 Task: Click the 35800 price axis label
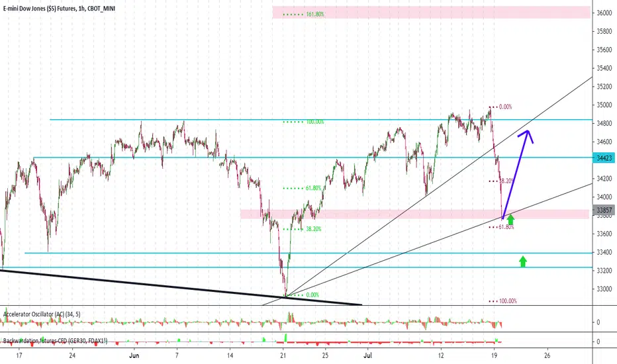[x=604, y=31]
